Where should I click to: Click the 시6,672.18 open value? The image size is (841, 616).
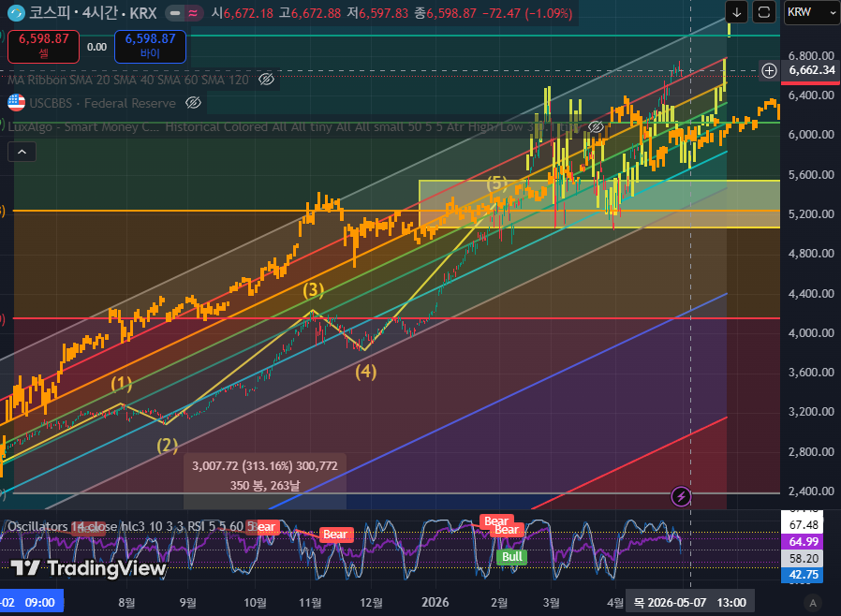[x=243, y=13]
